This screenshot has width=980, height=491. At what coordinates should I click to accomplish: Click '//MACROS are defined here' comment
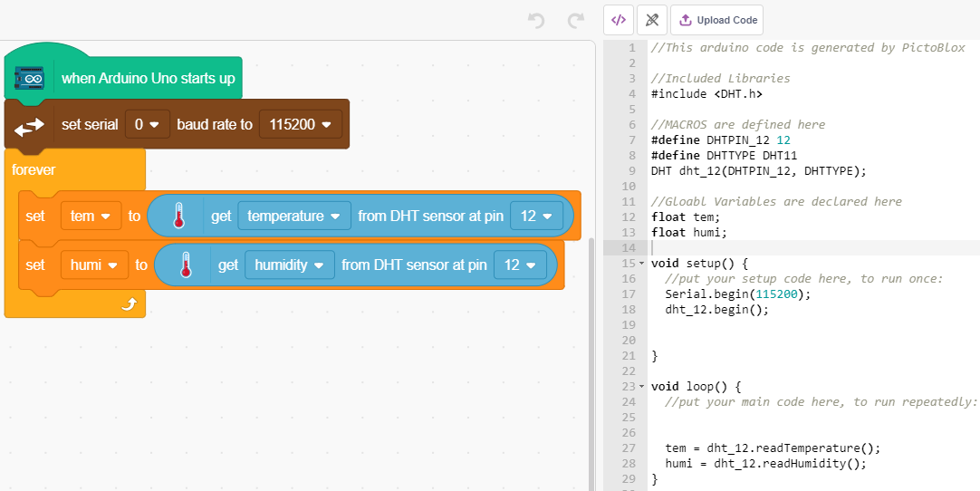point(737,124)
